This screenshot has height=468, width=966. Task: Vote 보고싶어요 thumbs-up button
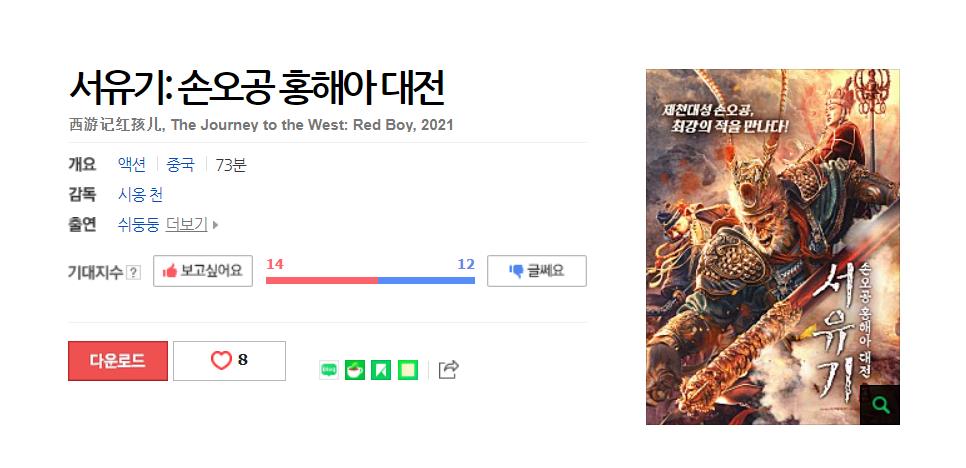pyautogui.click(x=203, y=271)
